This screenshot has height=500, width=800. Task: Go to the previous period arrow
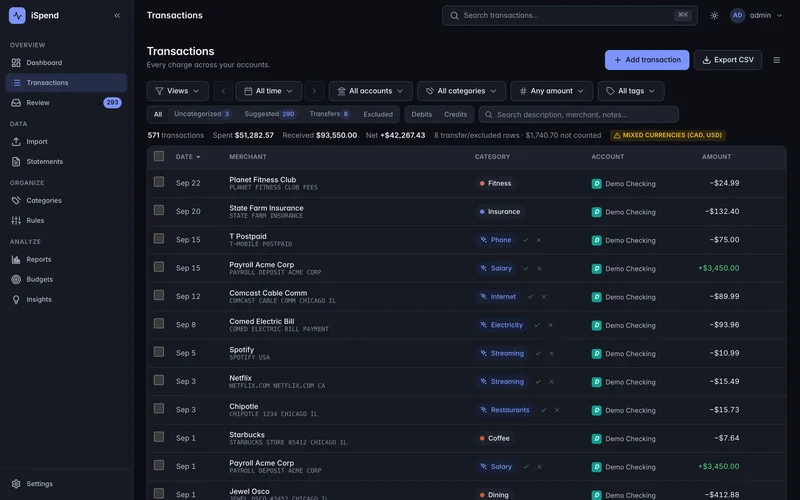[223, 91]
